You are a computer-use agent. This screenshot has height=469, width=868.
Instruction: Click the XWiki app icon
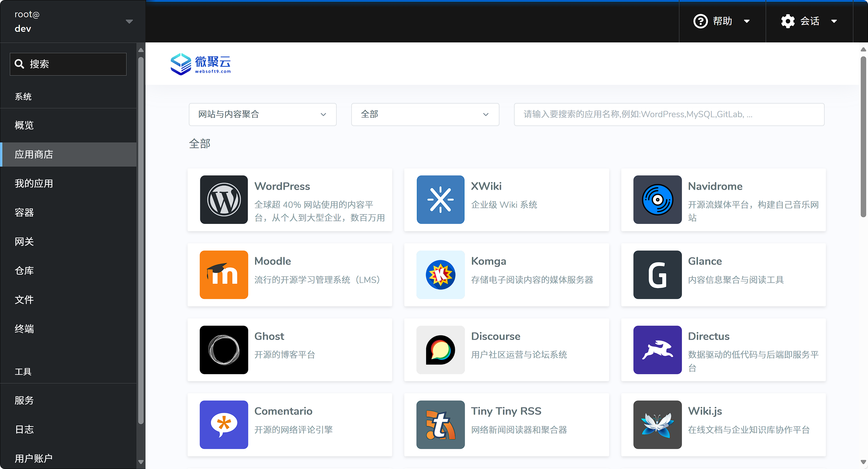coord(440,199)
